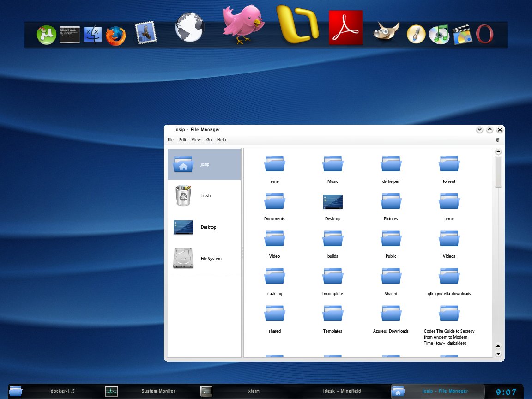Click the scroll up arrow at top of scrollbar
Screen dimensions: 532x399
coord(498,151)
